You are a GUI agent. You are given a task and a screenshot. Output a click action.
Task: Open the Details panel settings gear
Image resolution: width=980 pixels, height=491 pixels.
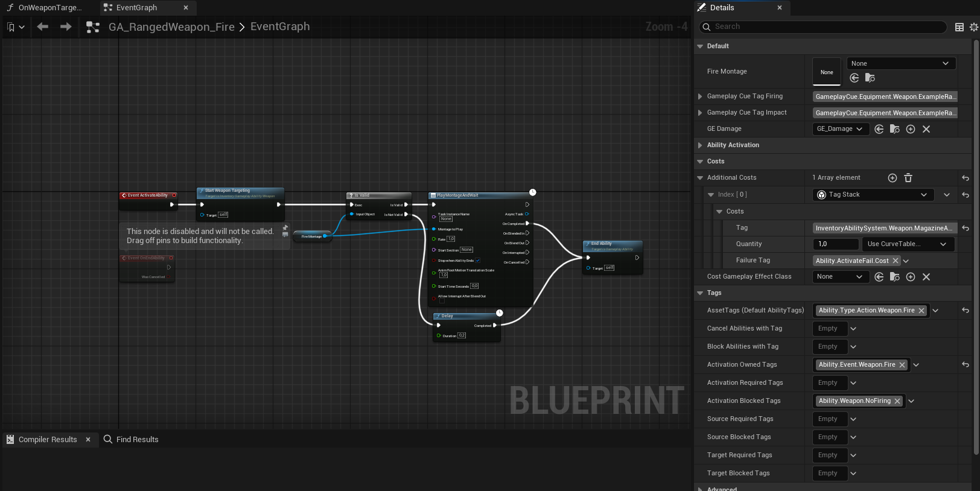[973, 27]
